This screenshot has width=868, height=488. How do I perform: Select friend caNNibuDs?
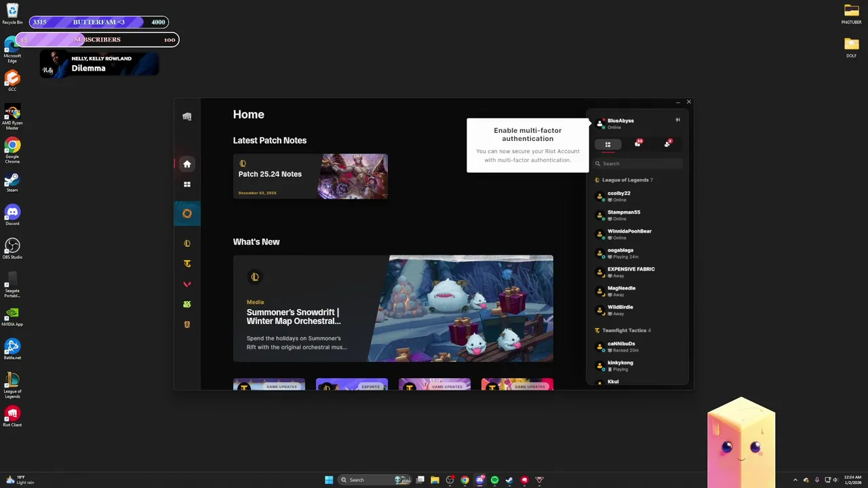point(637,346)
